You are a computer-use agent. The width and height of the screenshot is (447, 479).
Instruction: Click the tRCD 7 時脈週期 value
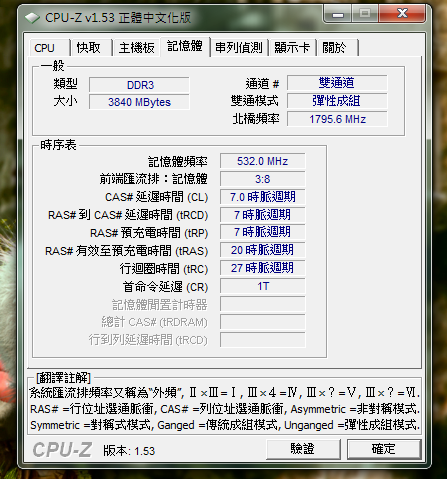pyautogui.click(x=262, y=215)
